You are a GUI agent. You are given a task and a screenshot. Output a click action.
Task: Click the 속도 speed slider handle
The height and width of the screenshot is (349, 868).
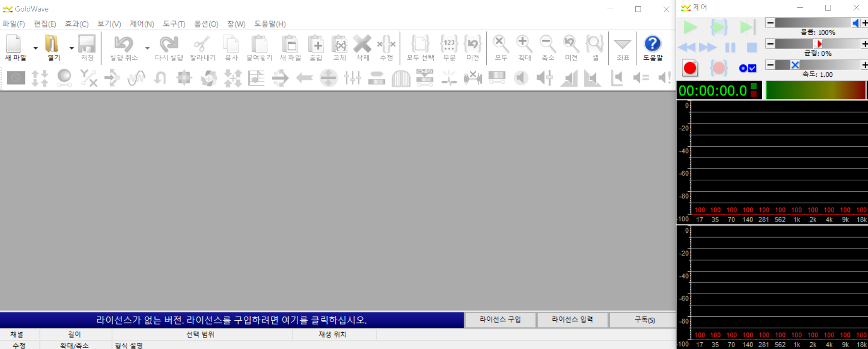coord(795,65)
